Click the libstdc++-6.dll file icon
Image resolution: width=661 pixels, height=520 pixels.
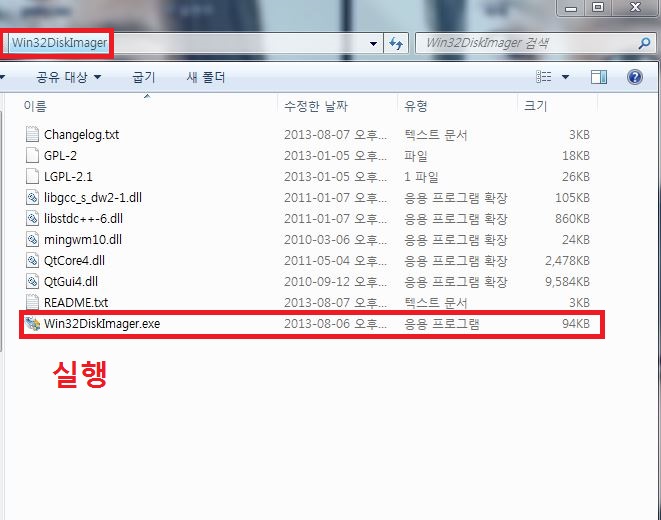(x=32, y=218)
